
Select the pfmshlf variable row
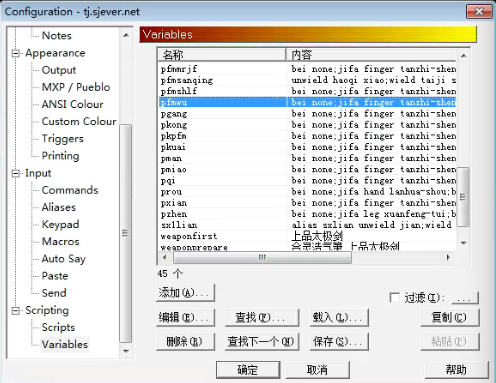[307, 91]
